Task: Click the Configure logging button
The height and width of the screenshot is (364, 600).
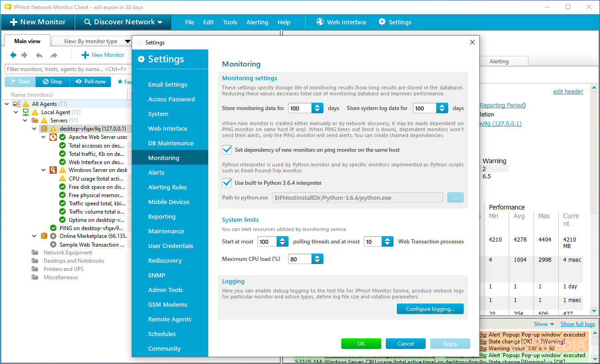Action: point(430,309)
